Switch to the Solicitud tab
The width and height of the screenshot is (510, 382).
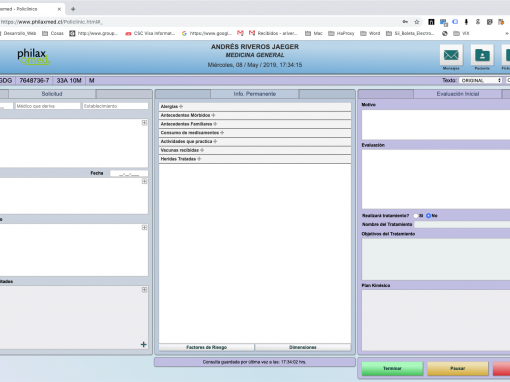(52, 94)
